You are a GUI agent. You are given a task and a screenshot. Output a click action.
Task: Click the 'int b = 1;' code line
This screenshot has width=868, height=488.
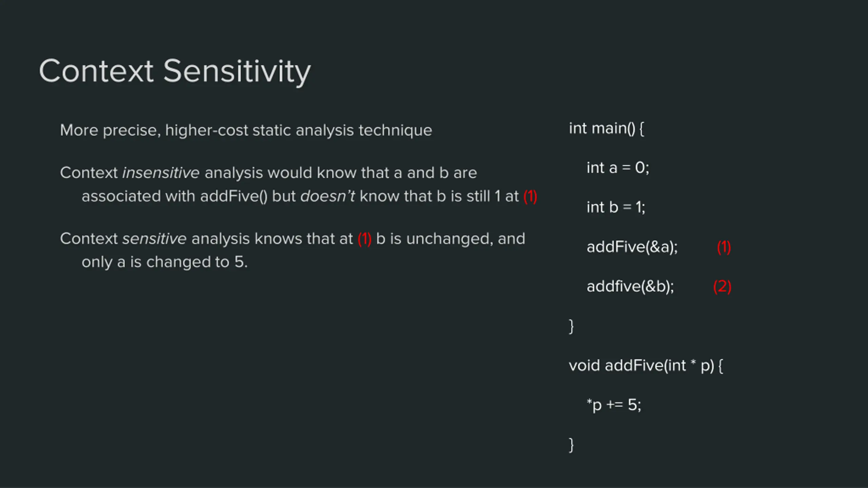[x=616, y=207]
